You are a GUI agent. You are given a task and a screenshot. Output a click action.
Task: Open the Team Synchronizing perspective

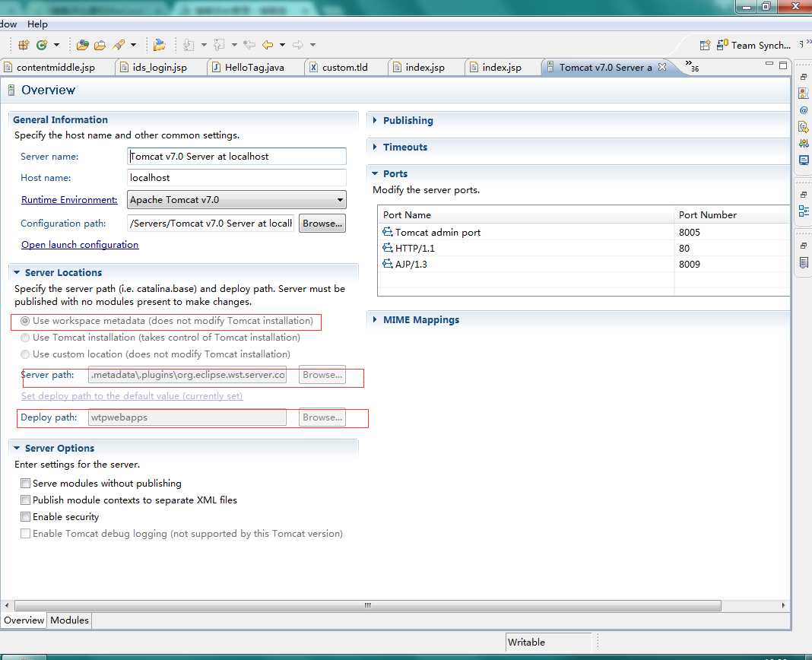coord(753,45)
